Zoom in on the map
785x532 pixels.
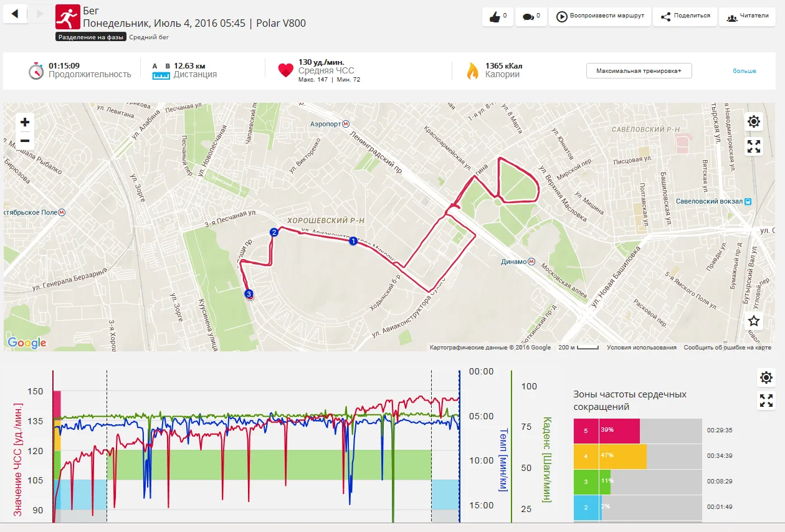click(25, 122)
